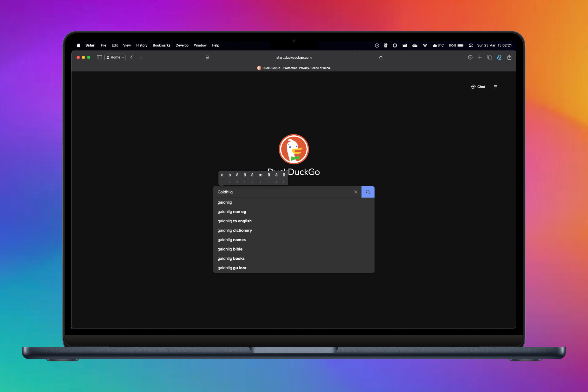Choose suggestion 'gaidhlig'

click(x=294, y=202)
